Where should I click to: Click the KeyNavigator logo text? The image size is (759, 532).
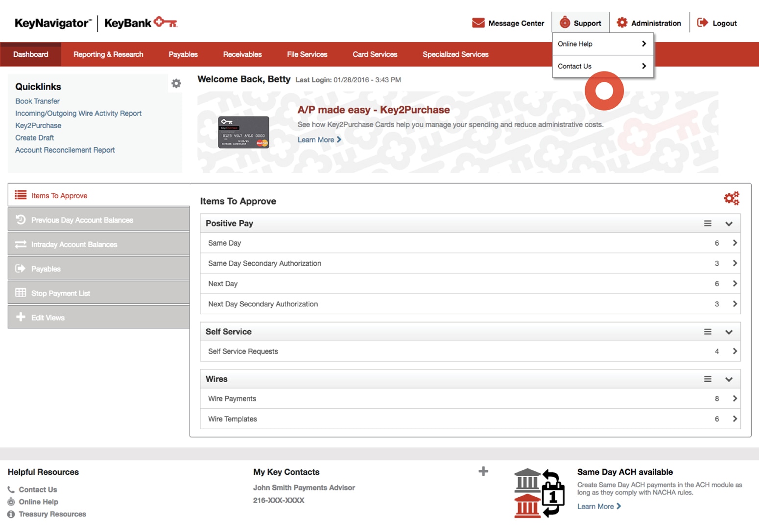(53, 23)
